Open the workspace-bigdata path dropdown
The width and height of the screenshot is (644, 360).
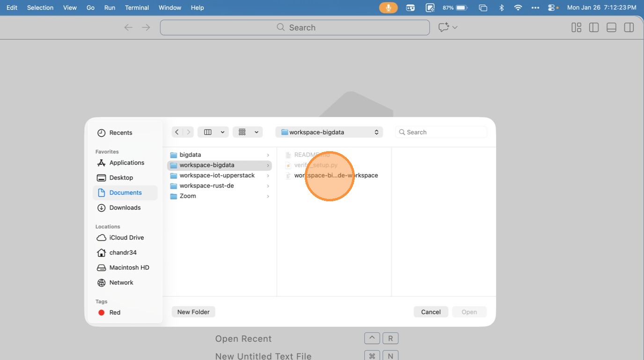pos(329,132)
